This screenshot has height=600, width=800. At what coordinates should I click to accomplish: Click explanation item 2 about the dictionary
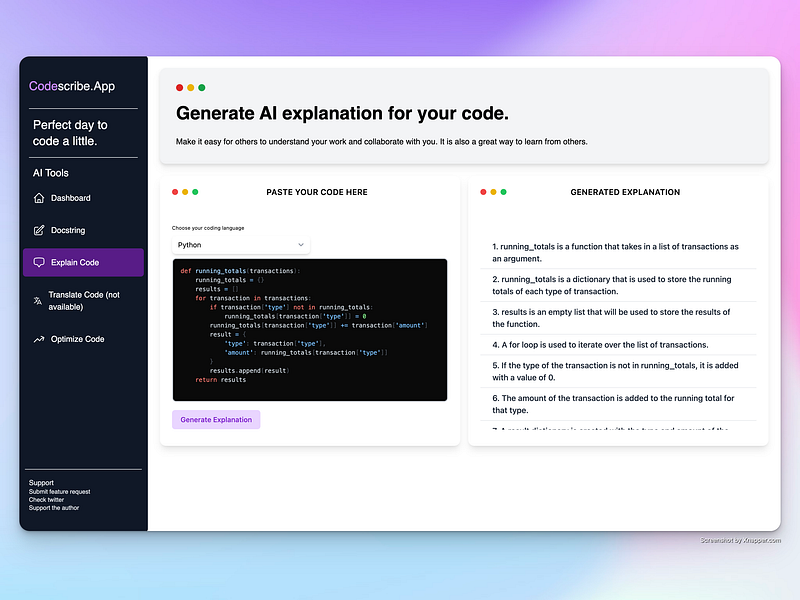618,285
